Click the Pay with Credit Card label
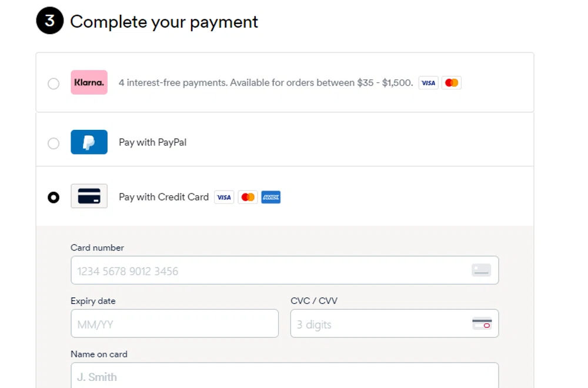This screenshot has height=388, width=588. click(x=163, y=197)
